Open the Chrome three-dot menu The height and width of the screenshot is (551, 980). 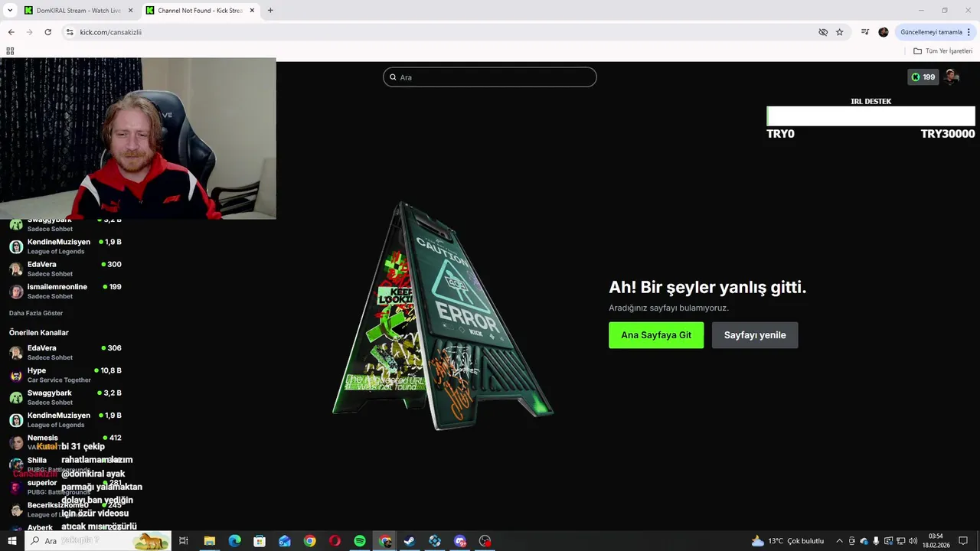coord(969,32)
